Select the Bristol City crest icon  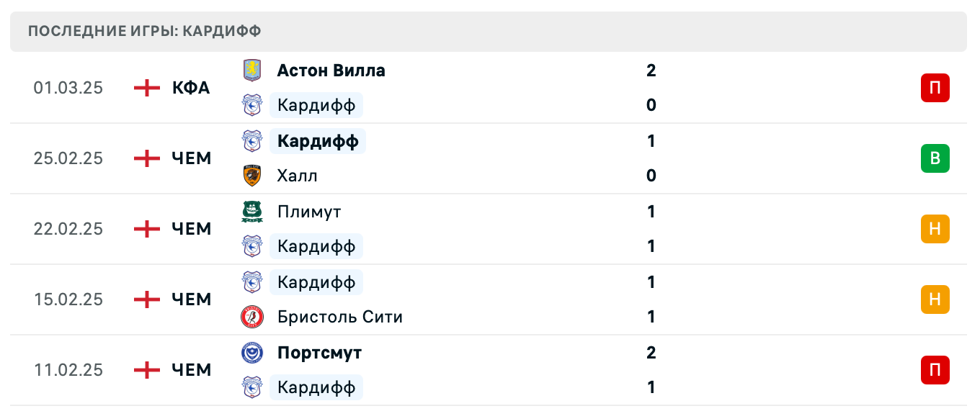[x=252, y=317]
